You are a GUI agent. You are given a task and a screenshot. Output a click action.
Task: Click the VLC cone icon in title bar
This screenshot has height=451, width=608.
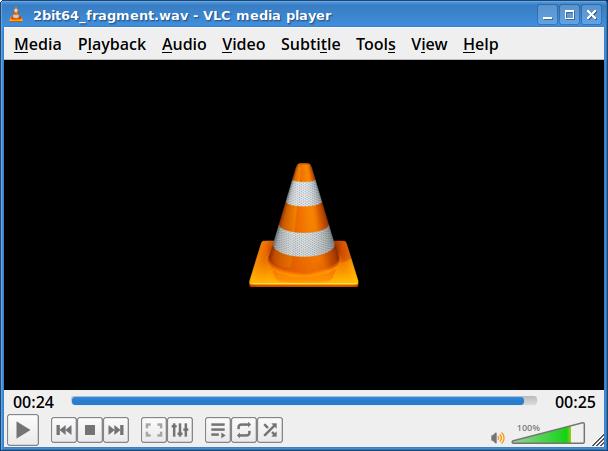16,15
